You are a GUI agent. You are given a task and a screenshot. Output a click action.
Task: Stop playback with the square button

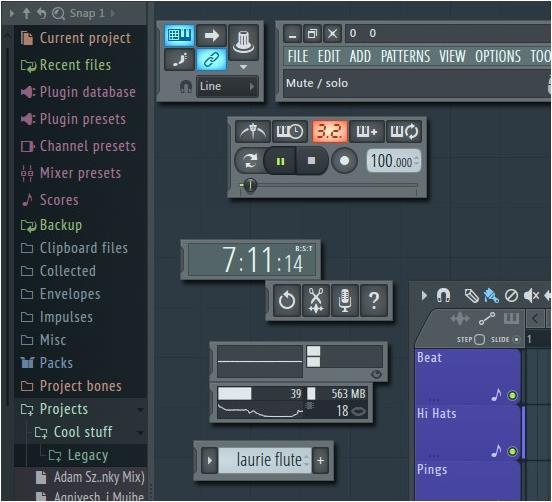pos(312,161)
